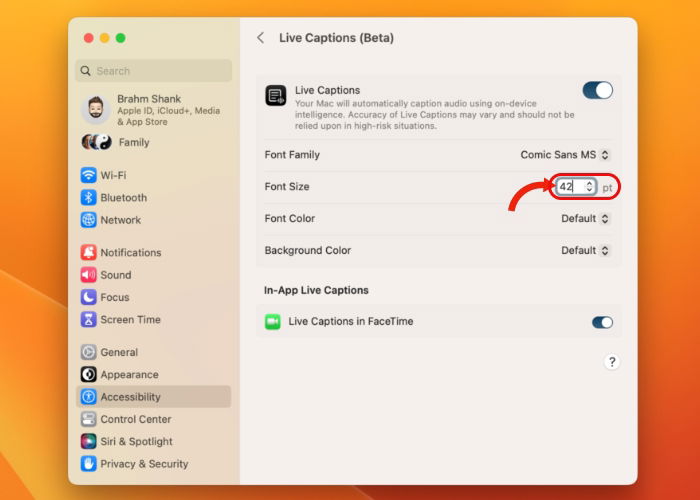Click the Wi-Fi icon in sidebar
Viewport: 700px width, 500px height.
point(88,175)
